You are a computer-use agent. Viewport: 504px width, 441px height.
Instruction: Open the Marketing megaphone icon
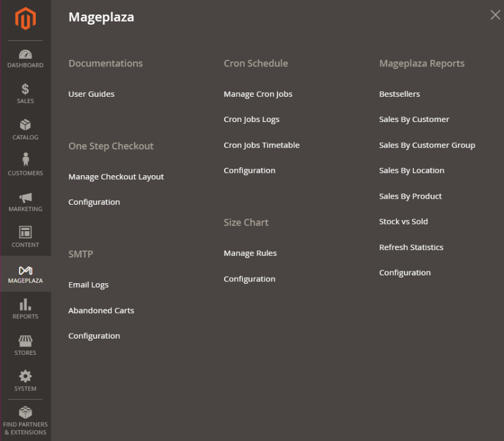[25, 198]
